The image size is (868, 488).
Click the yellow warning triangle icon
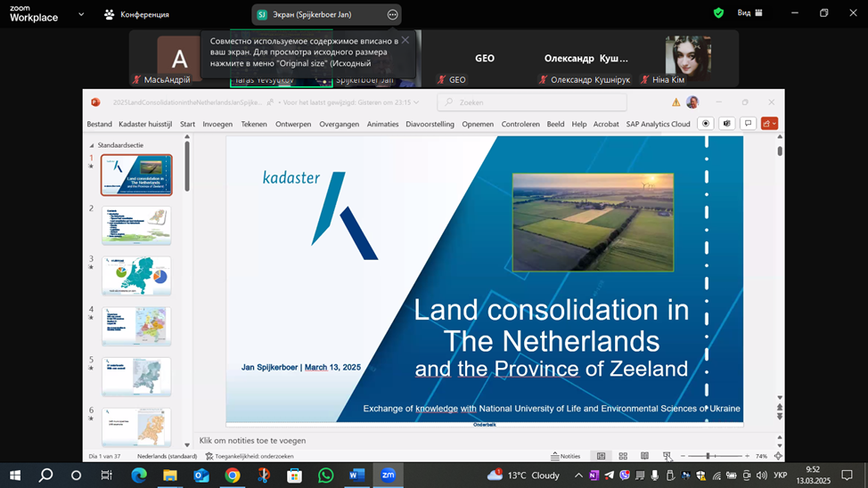click(x=676, y=102)
